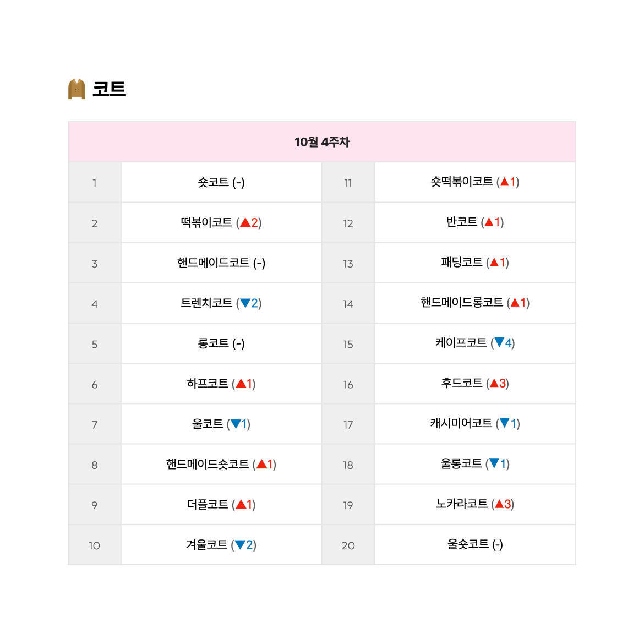Click the blue down arrow by 캐시미어코트
The image size is (644, 644).
click(x=504, y=423)
